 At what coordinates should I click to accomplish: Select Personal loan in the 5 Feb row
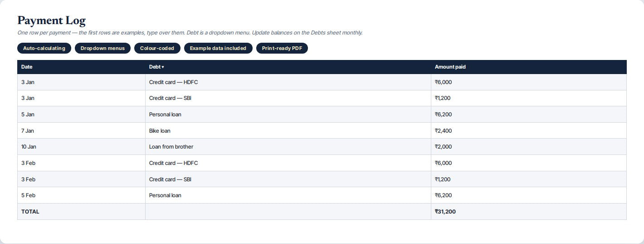click(x=288, y=195)
